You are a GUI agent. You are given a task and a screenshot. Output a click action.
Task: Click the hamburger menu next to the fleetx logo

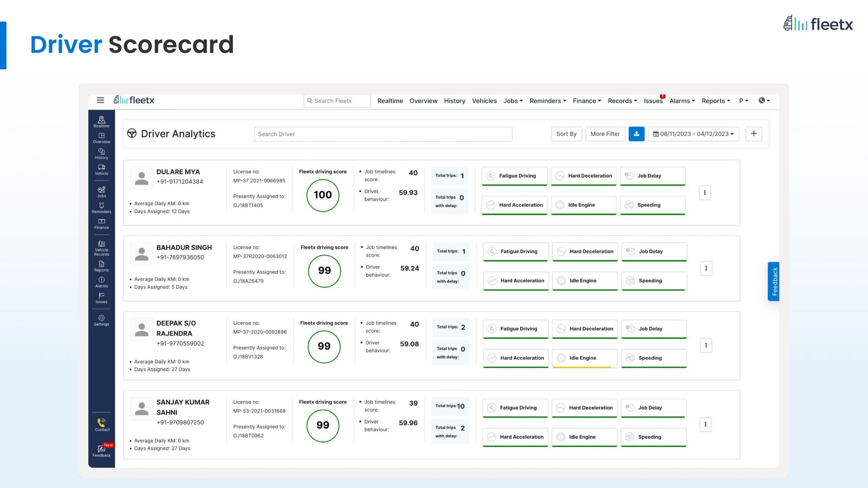tap(100, 100)
